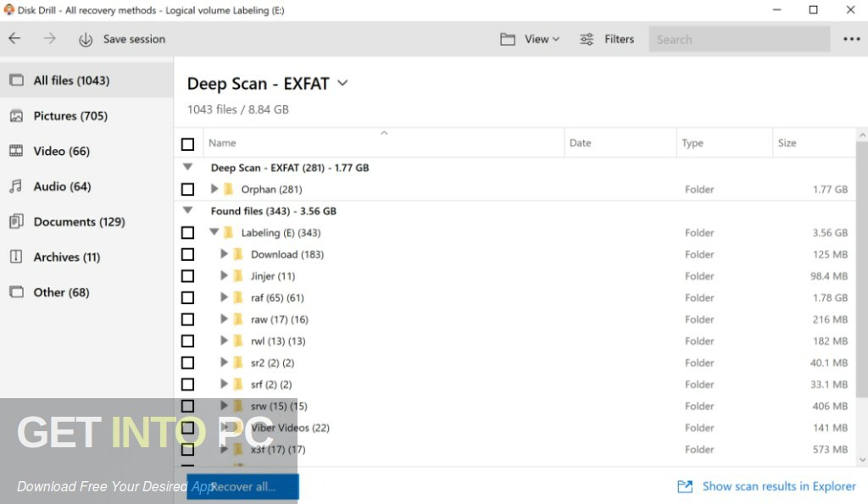Click the Audio music note icon
868x504 pixels.
tap(16, 186)
